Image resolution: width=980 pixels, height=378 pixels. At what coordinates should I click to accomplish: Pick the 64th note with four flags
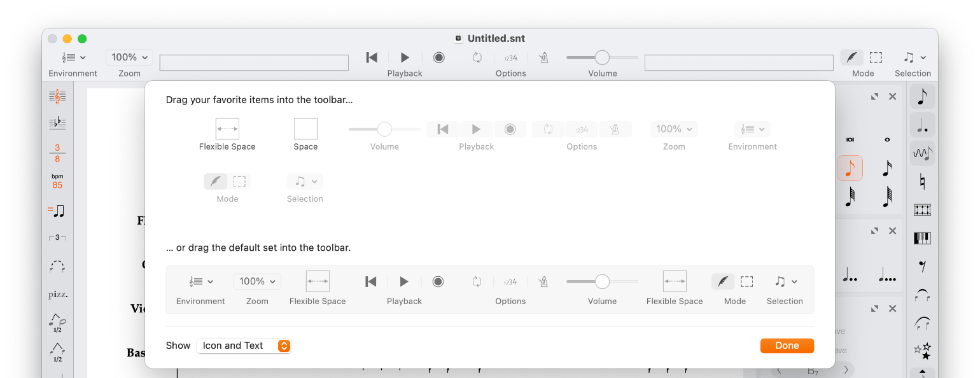[887, 197]
